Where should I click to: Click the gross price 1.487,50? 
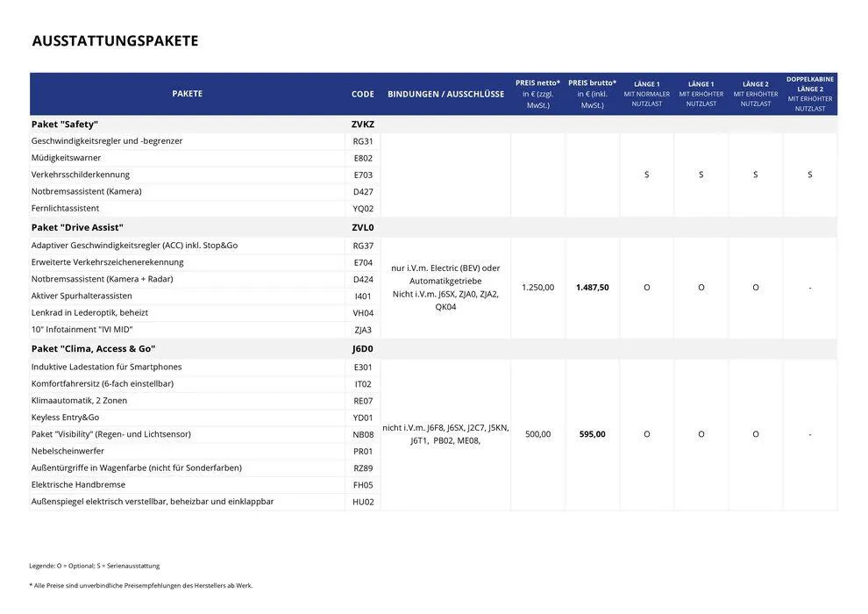[592, 288]
